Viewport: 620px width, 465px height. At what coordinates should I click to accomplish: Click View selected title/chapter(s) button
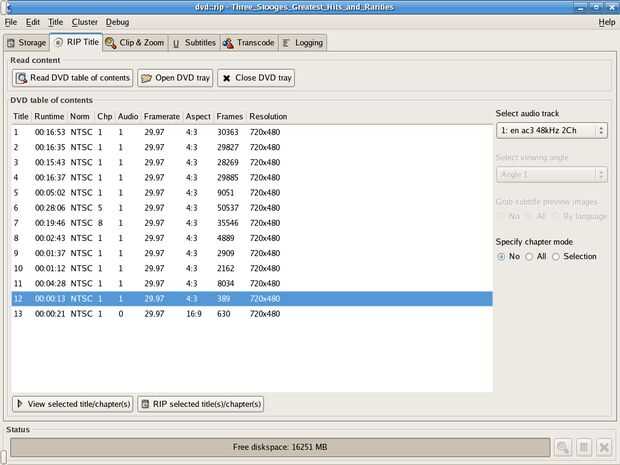tap(73, 404)
